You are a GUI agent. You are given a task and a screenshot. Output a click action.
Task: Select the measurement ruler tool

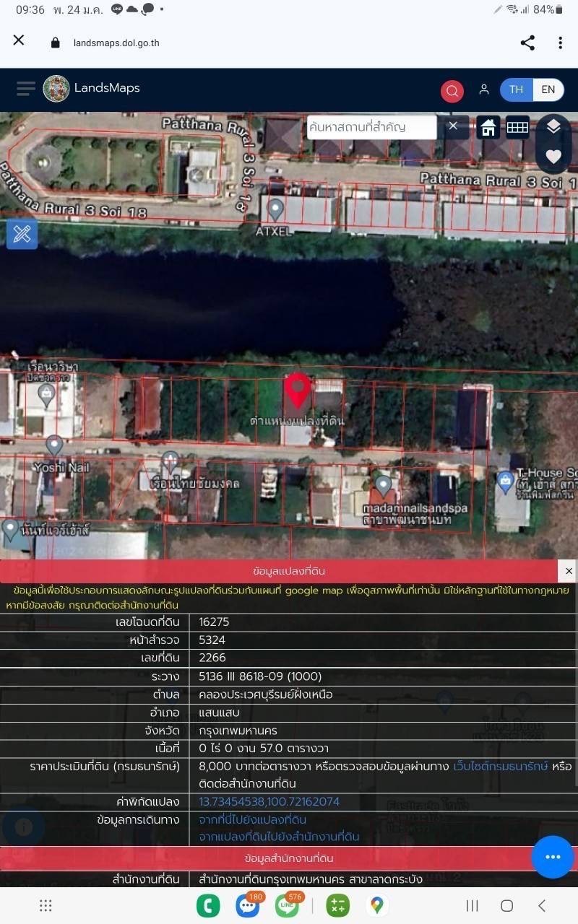tap(22, 235)
